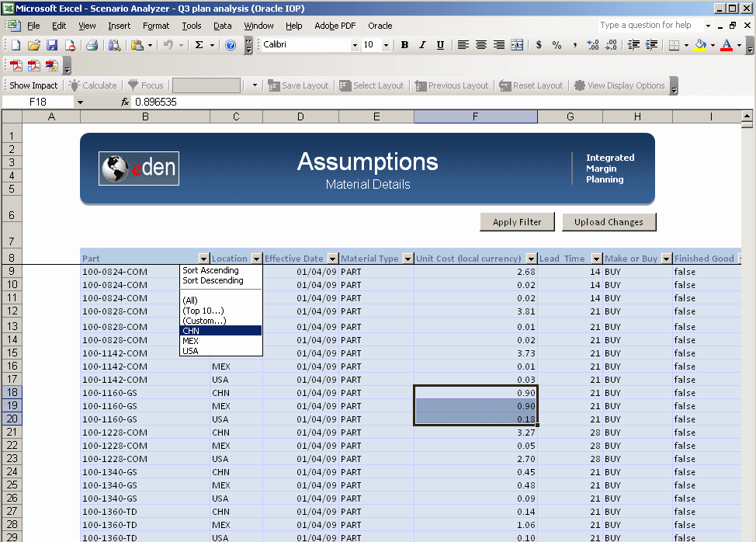This screenshot has height=542, width=756.
Task: Click the Upload Changes button
Action: tap(609, 222)
